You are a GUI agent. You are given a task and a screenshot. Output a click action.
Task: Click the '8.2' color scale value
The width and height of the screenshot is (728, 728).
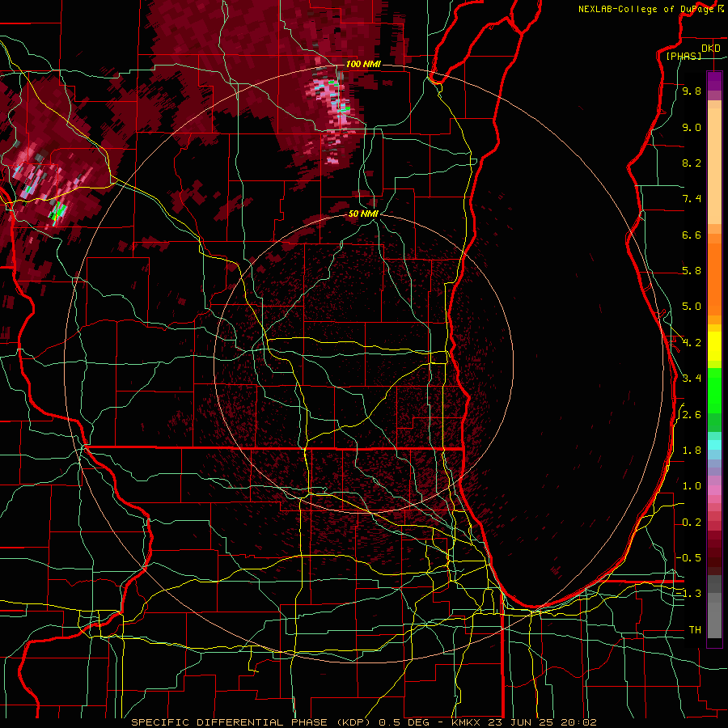[x=692, y=163]
